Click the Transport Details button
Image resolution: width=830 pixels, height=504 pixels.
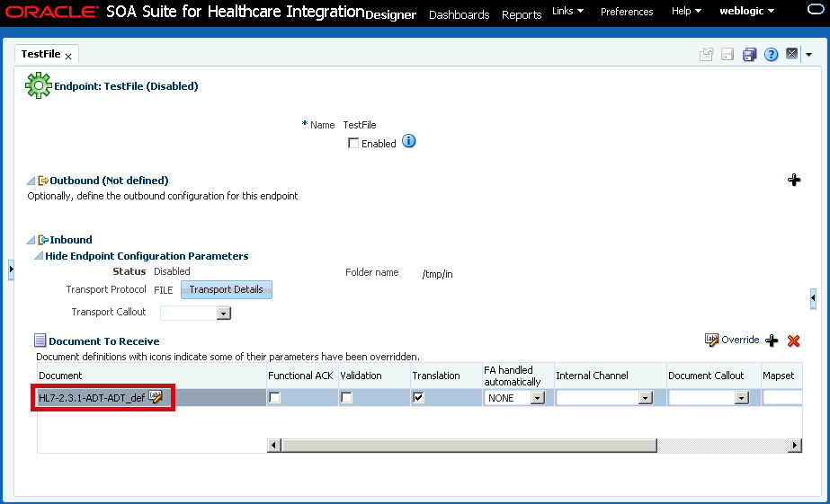(227, 290)
